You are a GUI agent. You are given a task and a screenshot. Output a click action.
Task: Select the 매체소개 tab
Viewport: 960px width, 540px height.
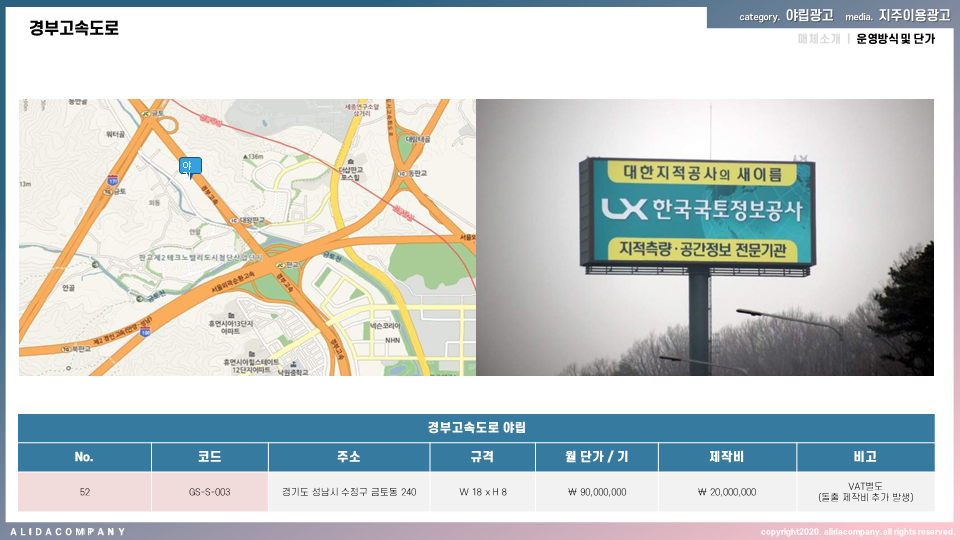pyautogui.click(x=818, y=39)
